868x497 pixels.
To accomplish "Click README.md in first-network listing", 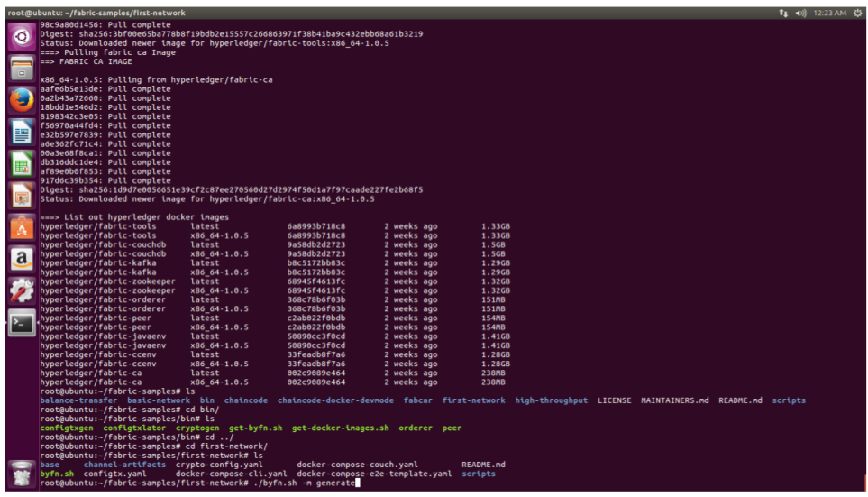I will (x=483, y=465).
